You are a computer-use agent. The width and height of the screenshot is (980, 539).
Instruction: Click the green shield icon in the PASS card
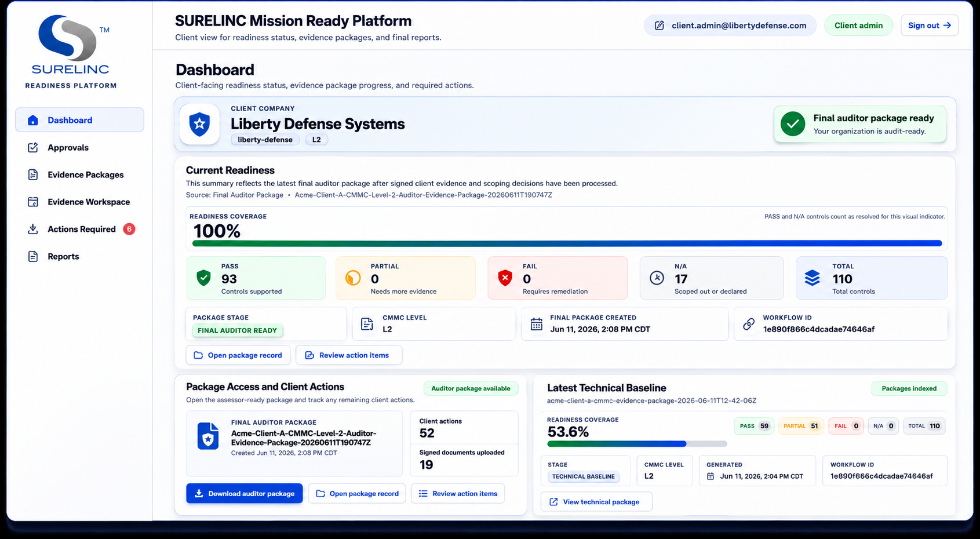click(x=203, y=278)
